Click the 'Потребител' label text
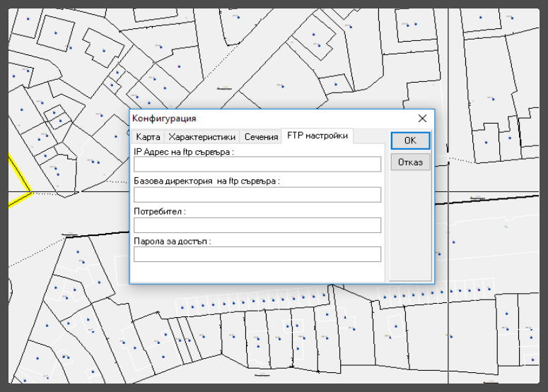 point(160,211)
